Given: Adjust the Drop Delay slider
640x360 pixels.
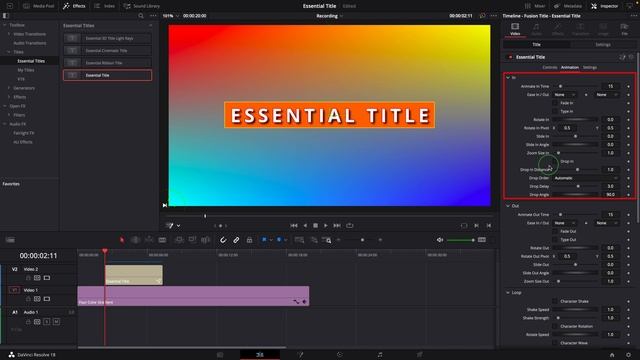Looking at the screenshot, I should pos(578,186).
